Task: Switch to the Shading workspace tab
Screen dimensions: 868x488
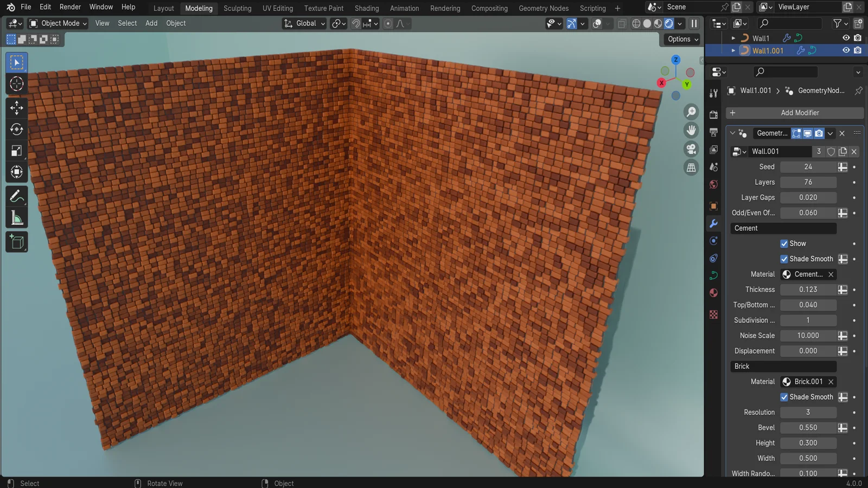Action: 367,8
